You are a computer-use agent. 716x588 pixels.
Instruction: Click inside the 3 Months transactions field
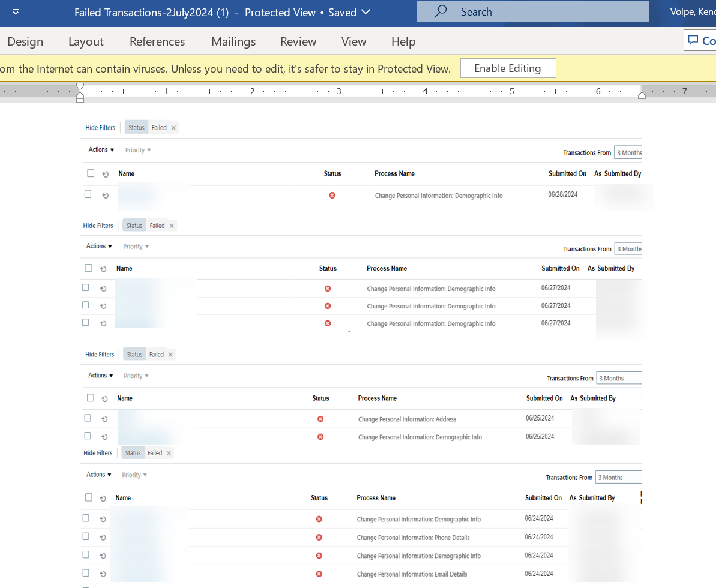click(x=628, y=152)
